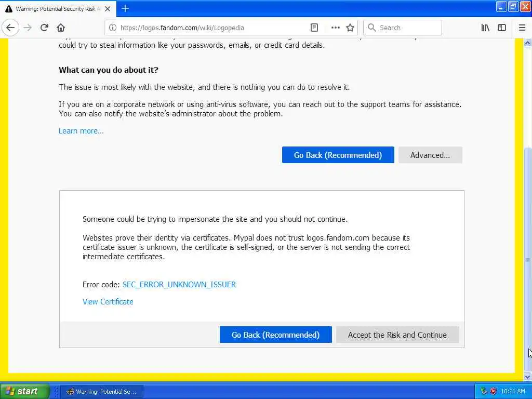The image size is (532, 399).
Task: Open the Windows start menu
Action: point(24,391)
